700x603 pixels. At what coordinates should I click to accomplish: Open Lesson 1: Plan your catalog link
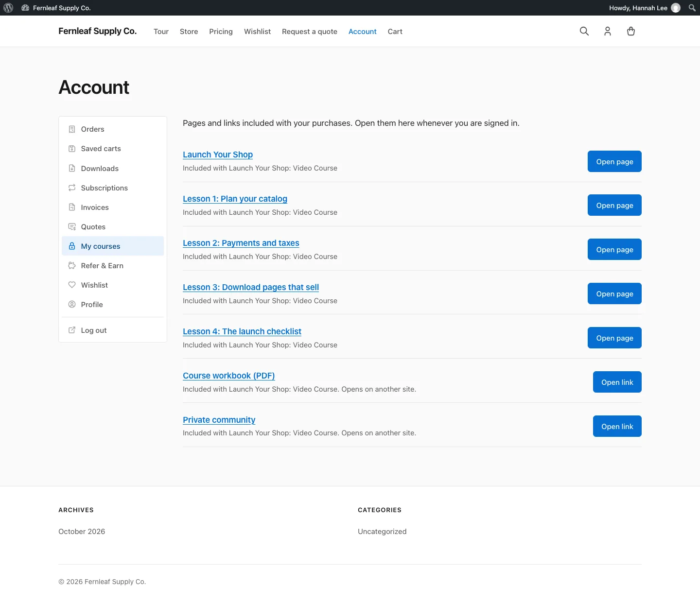point(235,199)
